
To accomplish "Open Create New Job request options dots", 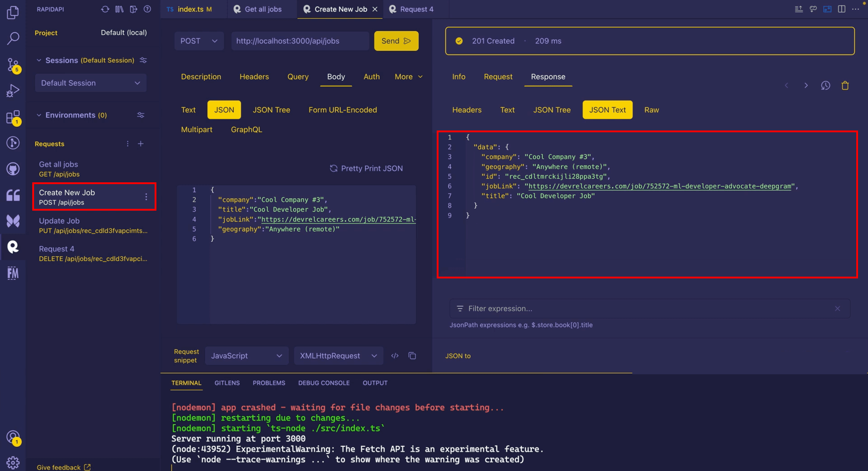I will (146, 197).
